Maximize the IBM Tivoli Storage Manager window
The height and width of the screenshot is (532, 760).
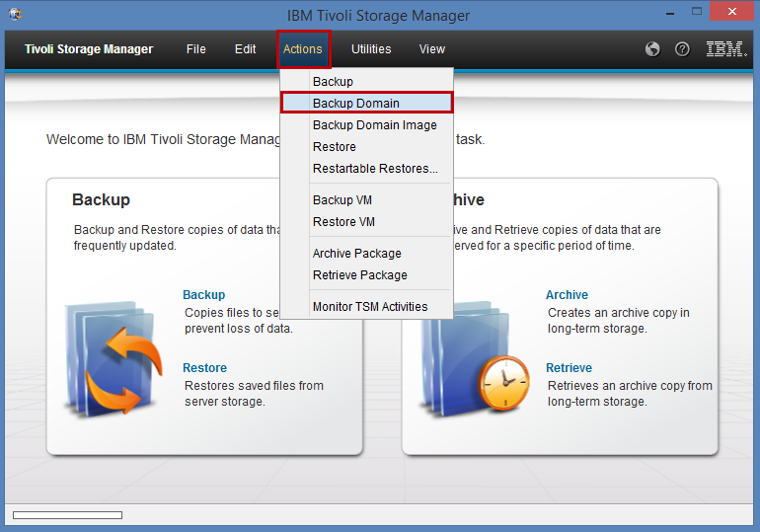pos(697,12)
